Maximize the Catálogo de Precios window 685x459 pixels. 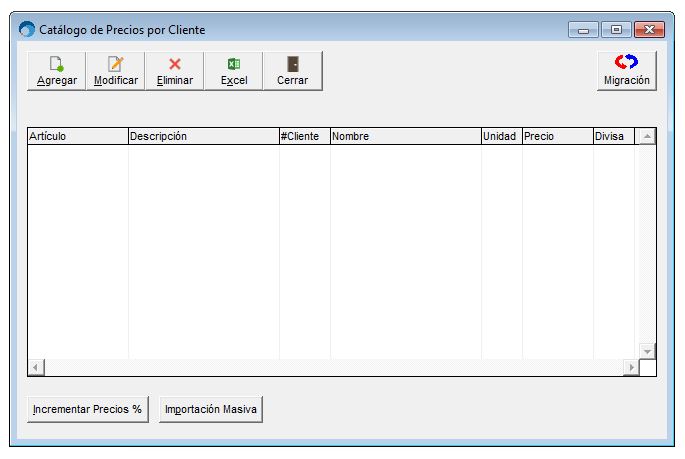[x=616, y=30]
